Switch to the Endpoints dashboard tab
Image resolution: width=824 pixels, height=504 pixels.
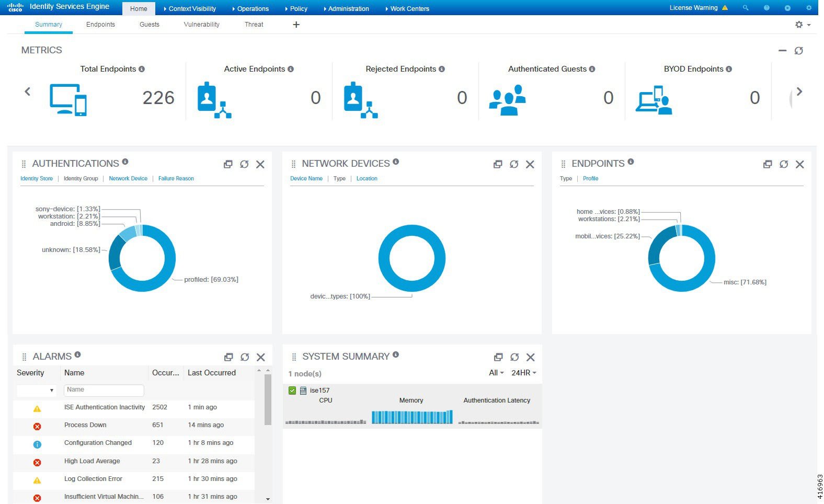pyautogui.click(x=100, y=25)
